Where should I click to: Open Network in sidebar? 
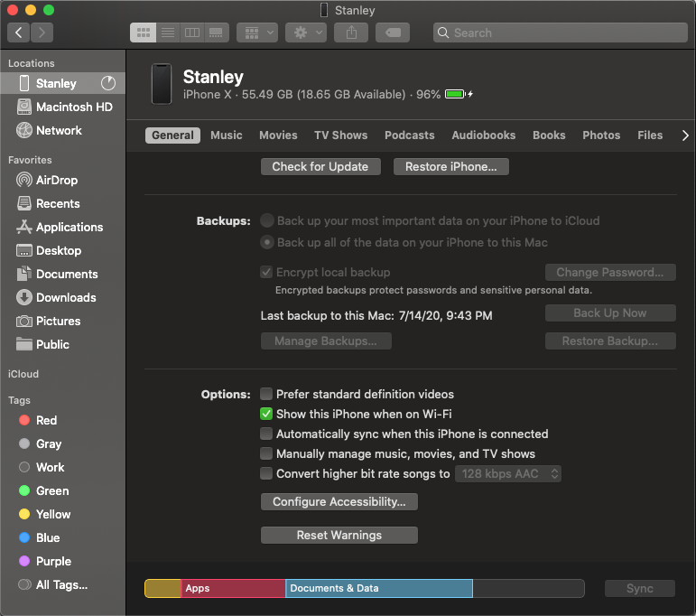pos(62,130)
